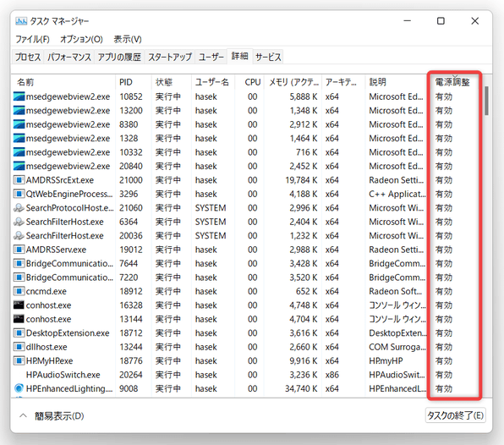Image resolution: width=504 pixels, height=445 pixels.
Task: Collapse to simple view with 簡易表示 chevron
Action: 23,415
